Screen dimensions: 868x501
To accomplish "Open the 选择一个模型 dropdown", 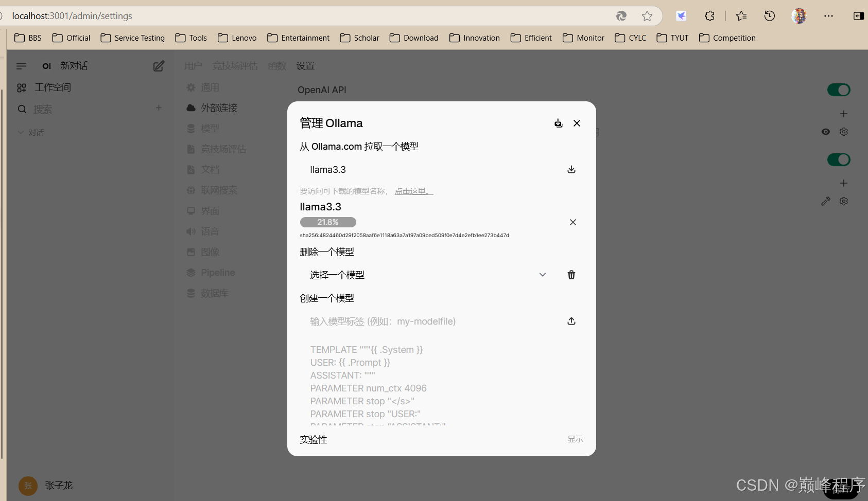I will coord(428,275).
